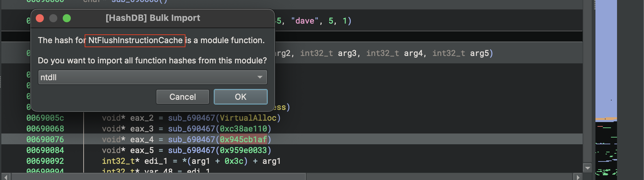Click the green zoom button of dialog
The width and height of the screenshot is (644, 180).
pyautogui.click(x=67, y=18)
